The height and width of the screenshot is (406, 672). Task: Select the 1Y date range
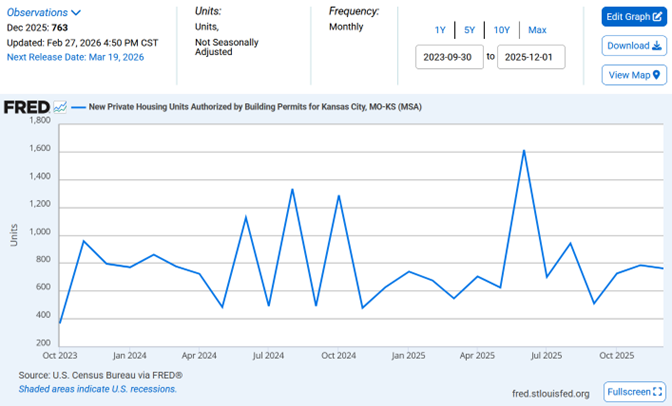(x=440, y=30)
